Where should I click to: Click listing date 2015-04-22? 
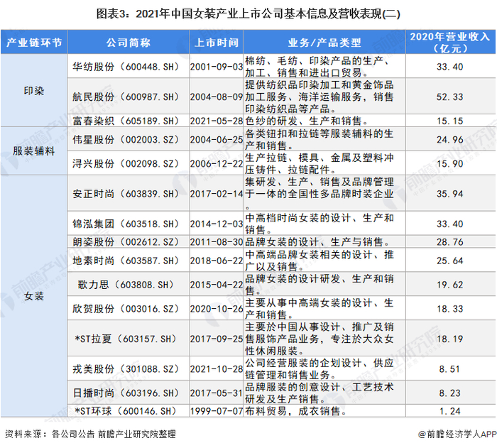[x=217, y=285]
